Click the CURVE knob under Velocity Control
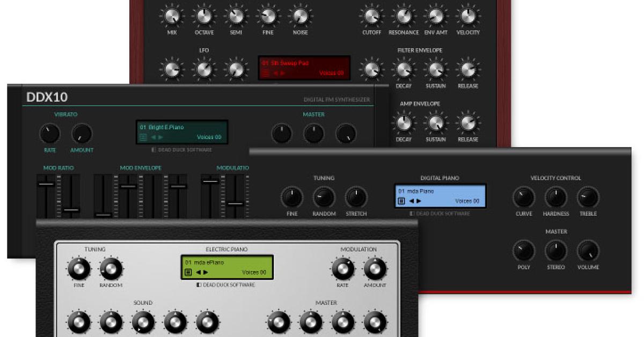The width and height of the screenshot is (644, 337). (x=524, y=197)
